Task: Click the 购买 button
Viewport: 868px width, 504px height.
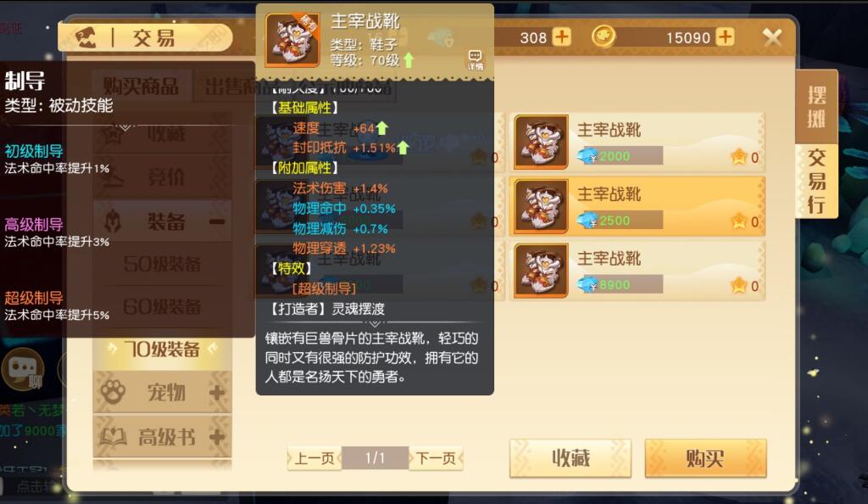Action: (706, 458)
